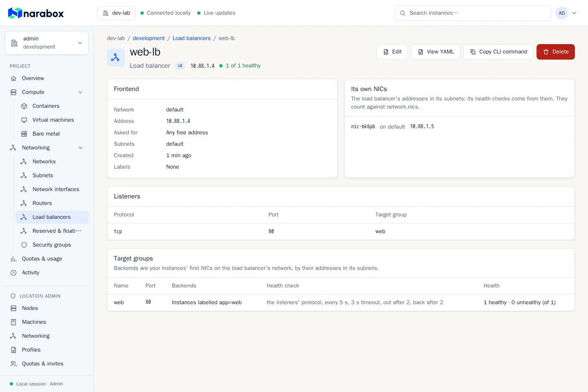The height and width of the screenshot is (392, 588).
Task: Collapse the Compute section chevron
Action: 80,92
